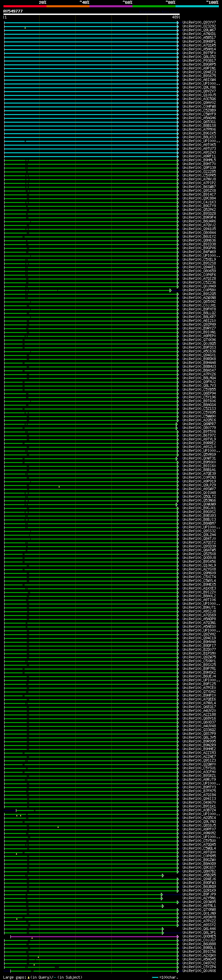Select hit UniRef100_Q94C19
This screenshot has height=980, width=222.
[199, 638]
